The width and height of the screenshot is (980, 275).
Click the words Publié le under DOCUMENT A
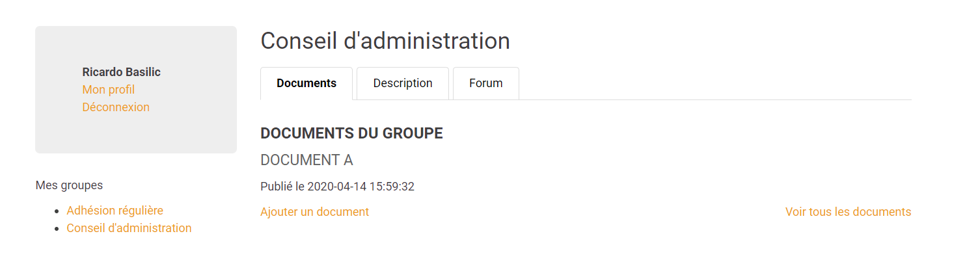(x=282, y=187)
